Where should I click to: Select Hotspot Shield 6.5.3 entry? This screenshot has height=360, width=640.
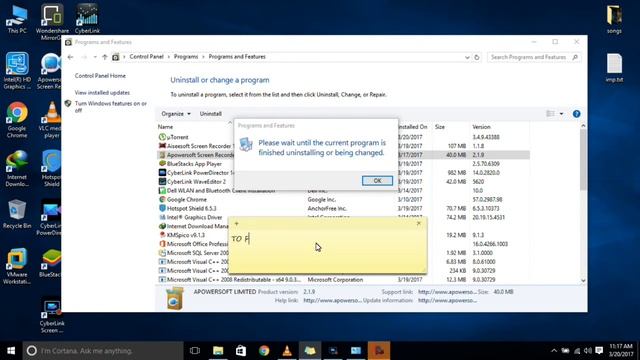tap(191, 209)
